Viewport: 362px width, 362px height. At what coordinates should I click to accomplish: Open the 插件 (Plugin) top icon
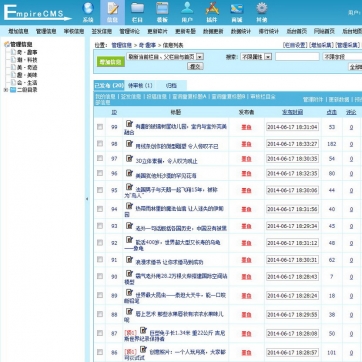(x=212, y=12)
